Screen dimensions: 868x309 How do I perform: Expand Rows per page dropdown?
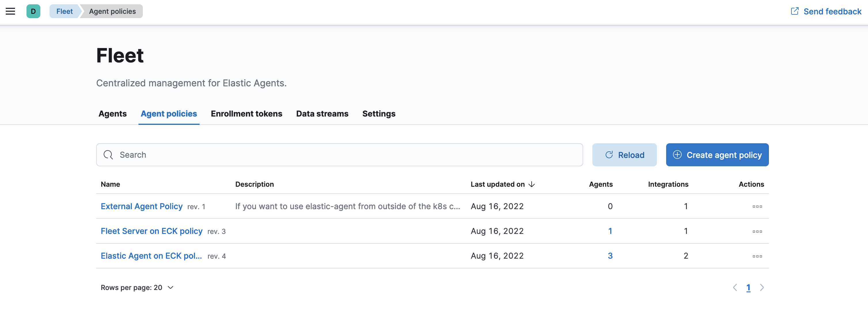click(x=137, y=287)
